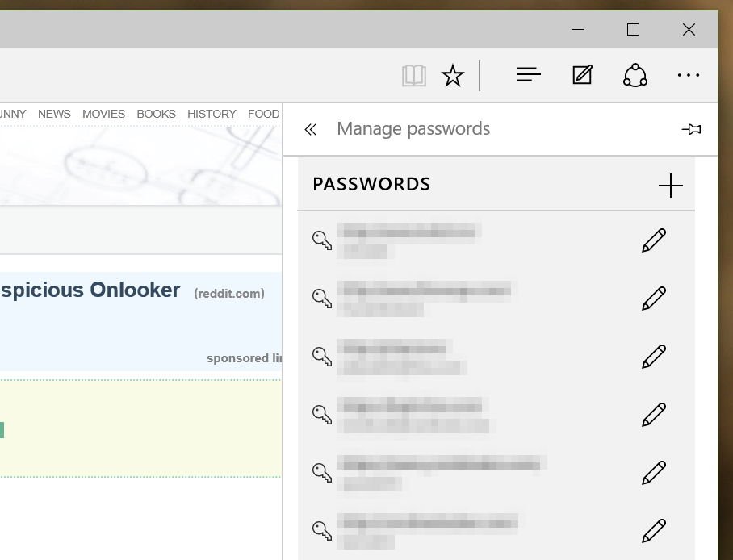Add page to favorites with star icon

click(453, 76)
